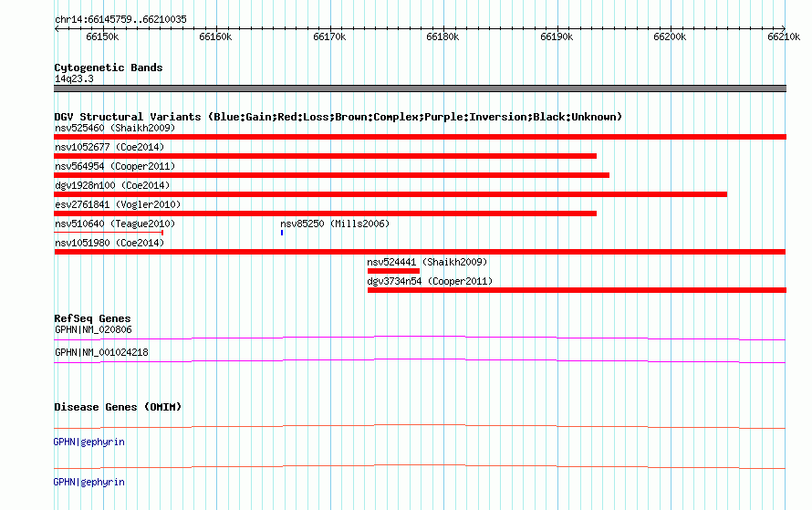This screenshot has width=812, height=510.
Task: Click the Cytogenetic Bands track title
Action: pos(109,68)
